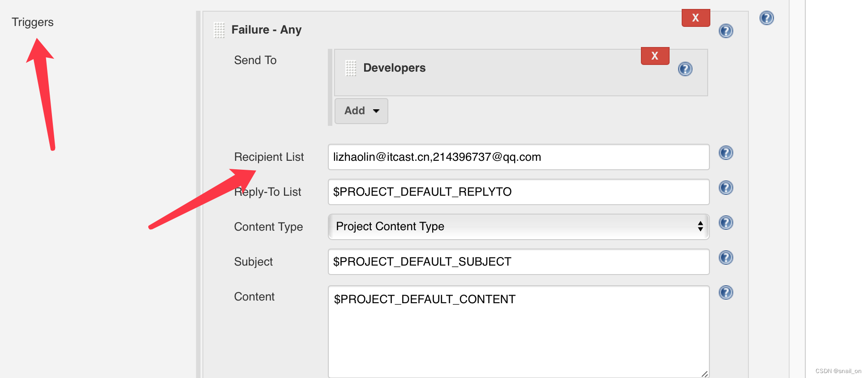Viewport: 868px width, 378px height.
Task: Delete the Failure - Any trigger
Action: pyautogui.click(x=696, y=18)
